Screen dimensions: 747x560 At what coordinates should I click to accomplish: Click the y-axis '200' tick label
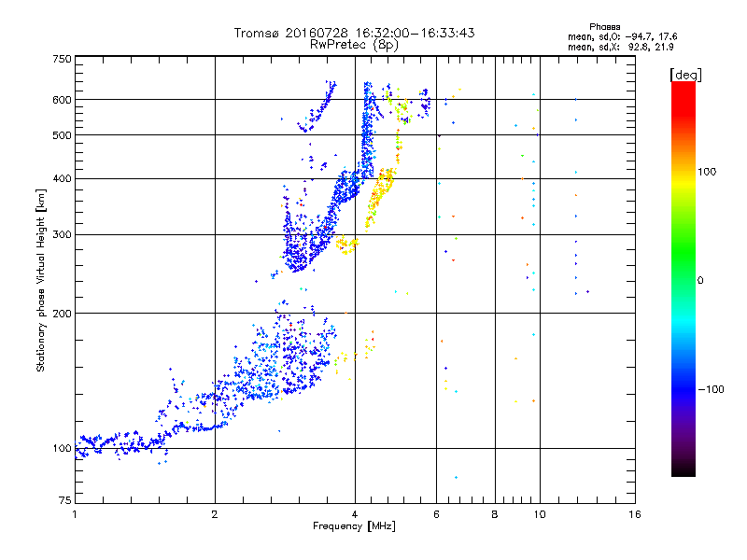click(63, 314)
